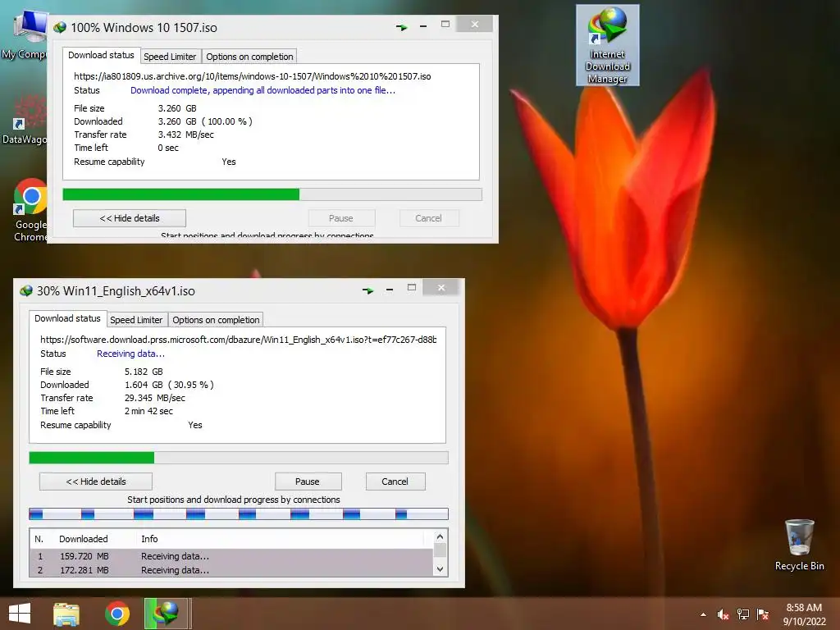Open Chrome from the taskbar
The width and height of the screenshot is (840, 630).
116,614
